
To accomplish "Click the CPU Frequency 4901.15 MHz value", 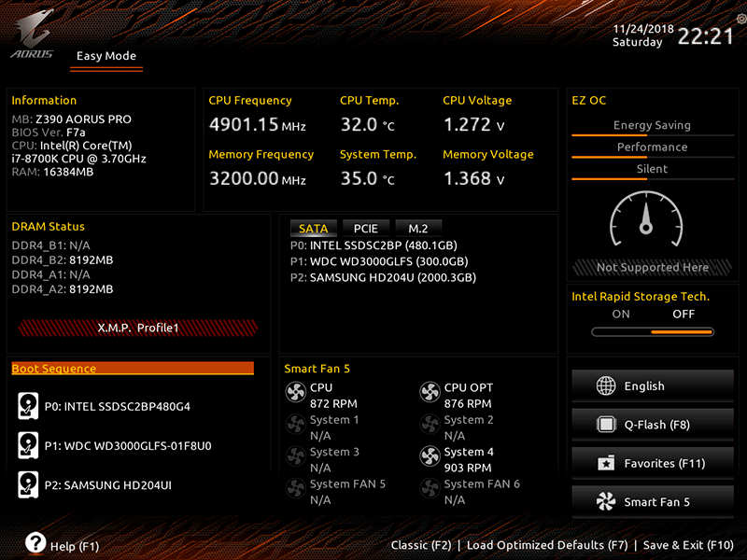I will (x=258, y=125).
